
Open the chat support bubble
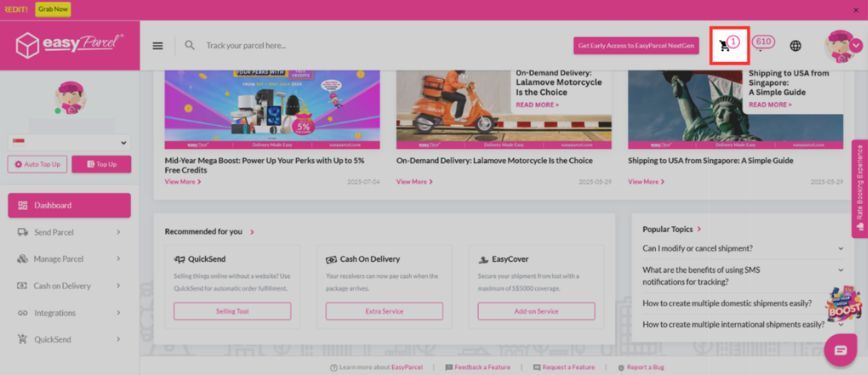(x=840, y=350)
